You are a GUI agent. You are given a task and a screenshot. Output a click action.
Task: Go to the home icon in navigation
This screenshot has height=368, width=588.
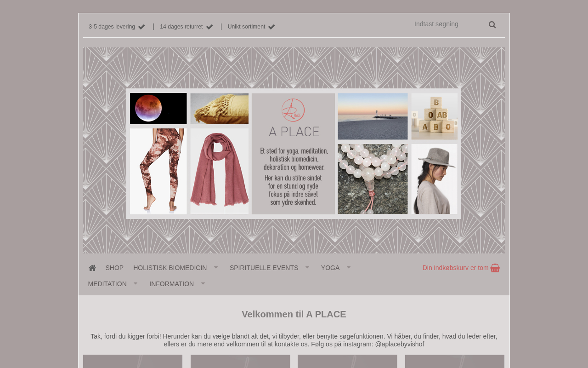(x=92, y=268)
